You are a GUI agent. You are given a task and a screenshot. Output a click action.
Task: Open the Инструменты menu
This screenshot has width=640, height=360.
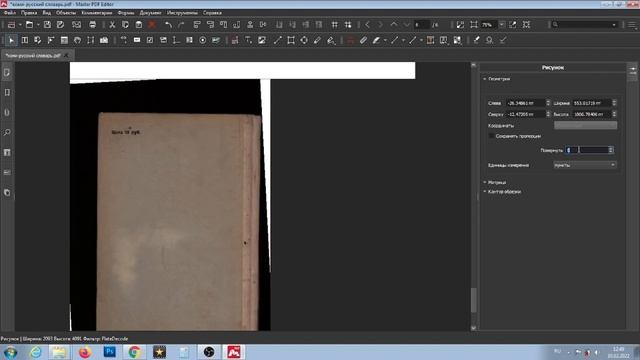click(x=182, y=13)
